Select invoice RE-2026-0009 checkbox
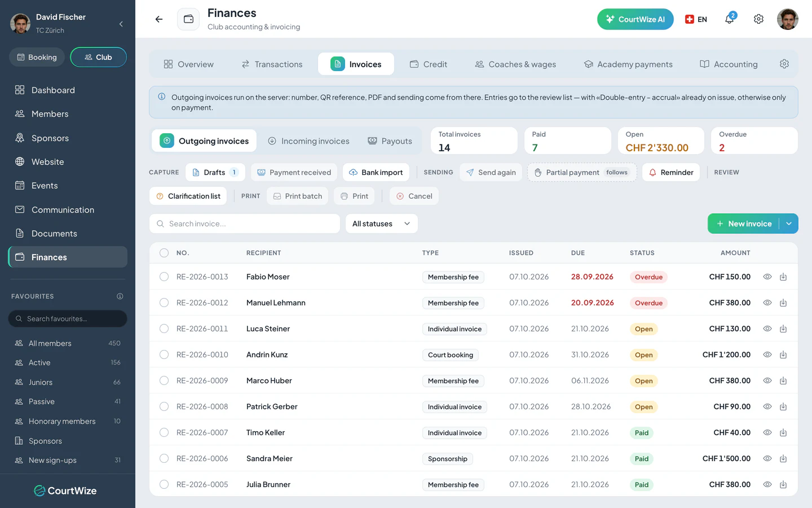The image size is (812, 508). (x=164, y=380)
